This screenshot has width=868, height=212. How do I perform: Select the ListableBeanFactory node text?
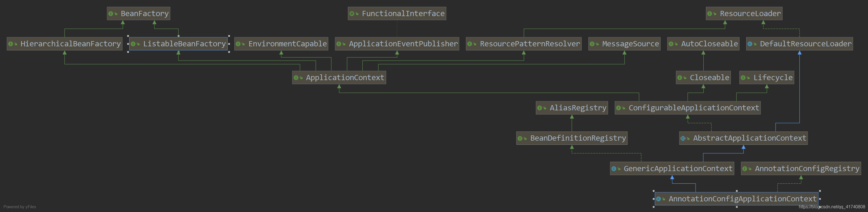point(184,44)
